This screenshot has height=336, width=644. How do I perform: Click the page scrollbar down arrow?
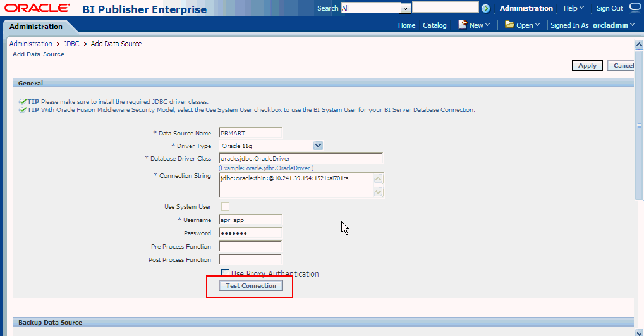[639, 332]
